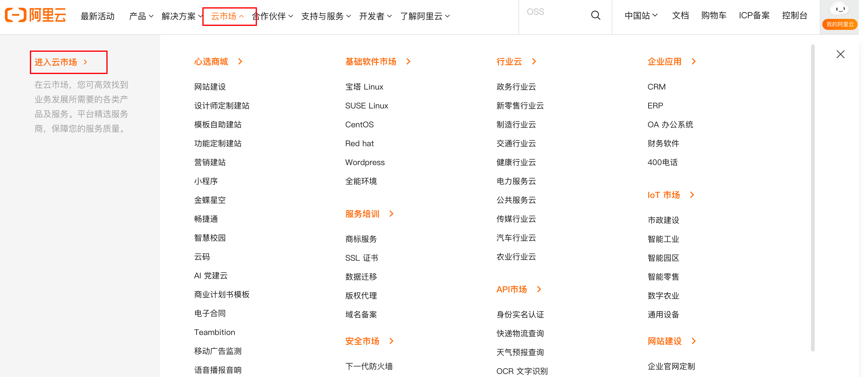Select SUSE Linux
This screenshot has height=377, width=868.
pyautogui.click(x=367, y=106)
